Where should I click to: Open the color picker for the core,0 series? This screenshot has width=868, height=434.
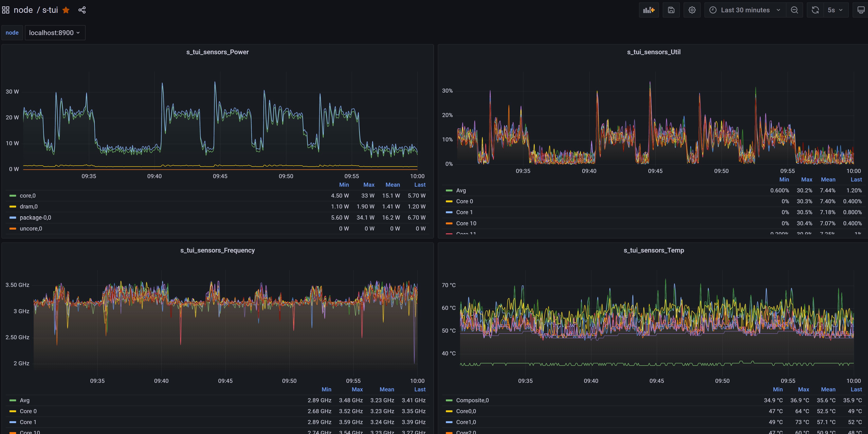point(13,196)
